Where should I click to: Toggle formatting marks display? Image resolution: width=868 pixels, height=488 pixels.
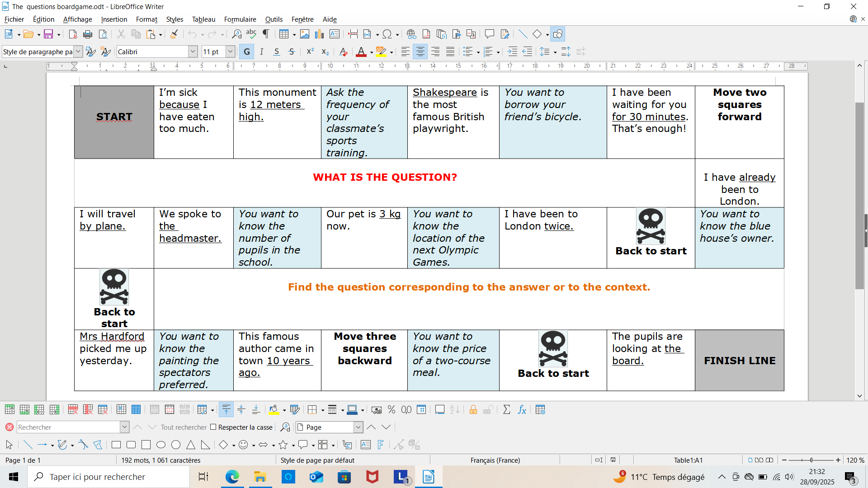click(266, 34)
